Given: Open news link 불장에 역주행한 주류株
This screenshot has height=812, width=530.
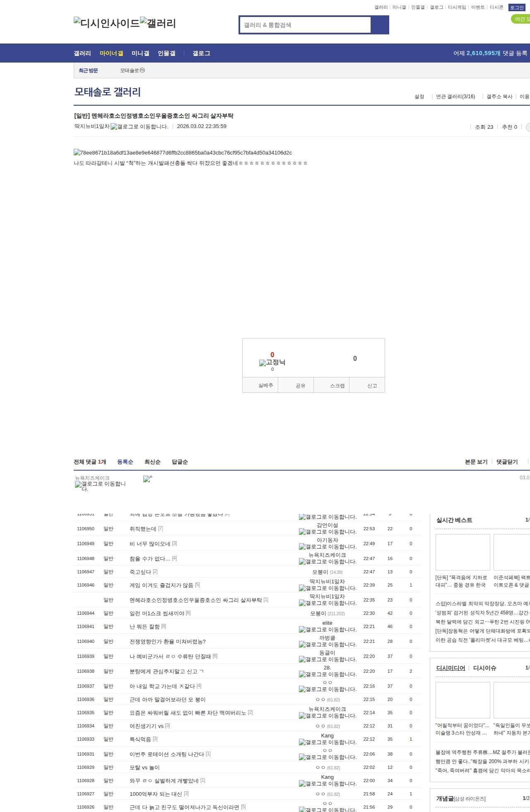Looking at the screenshot, I should (483, 752).
